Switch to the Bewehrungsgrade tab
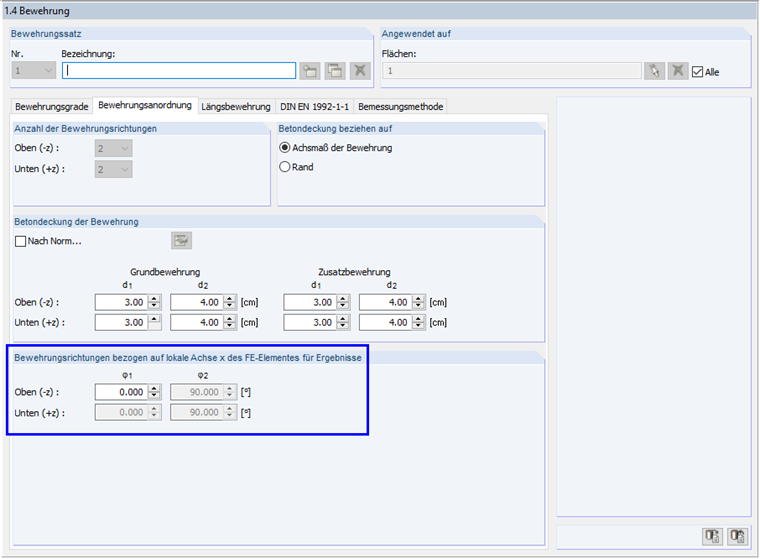The width and height of the screenshot is (760, 559). 51,107
